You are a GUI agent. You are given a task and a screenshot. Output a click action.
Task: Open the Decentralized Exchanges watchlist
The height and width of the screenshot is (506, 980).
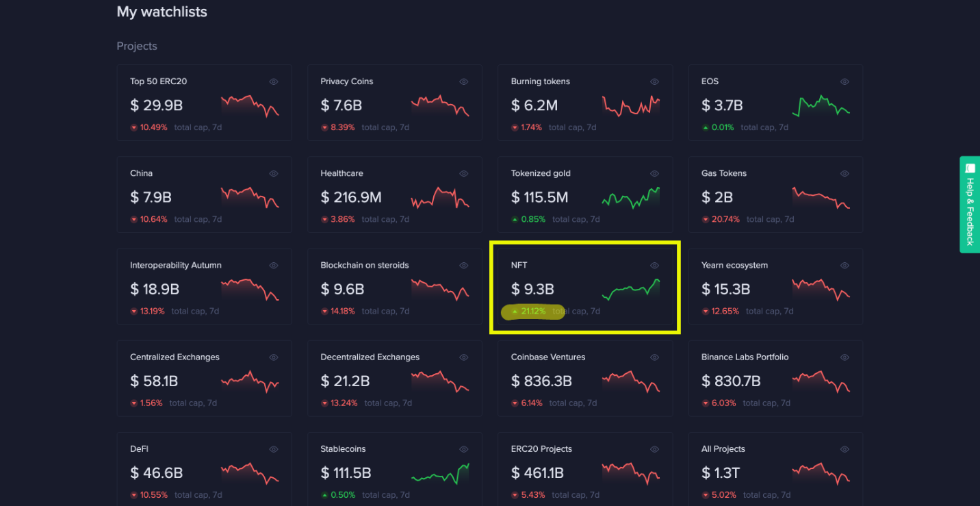point(370,357)
